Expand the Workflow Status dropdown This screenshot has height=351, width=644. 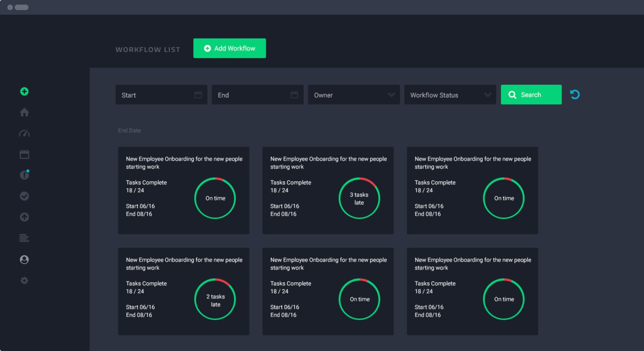[450, 95]
